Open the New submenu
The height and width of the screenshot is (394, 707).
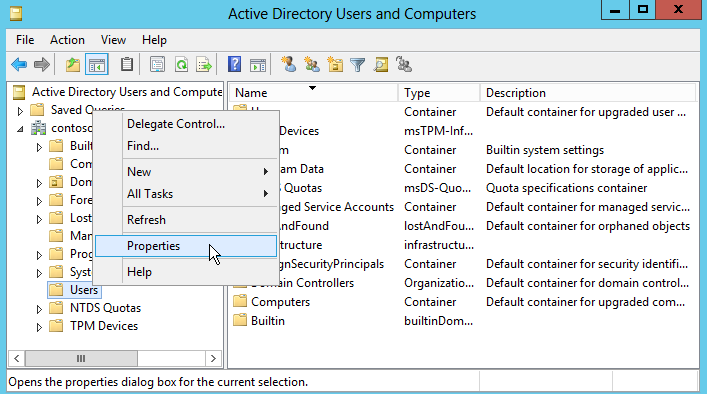click(186, 172)
